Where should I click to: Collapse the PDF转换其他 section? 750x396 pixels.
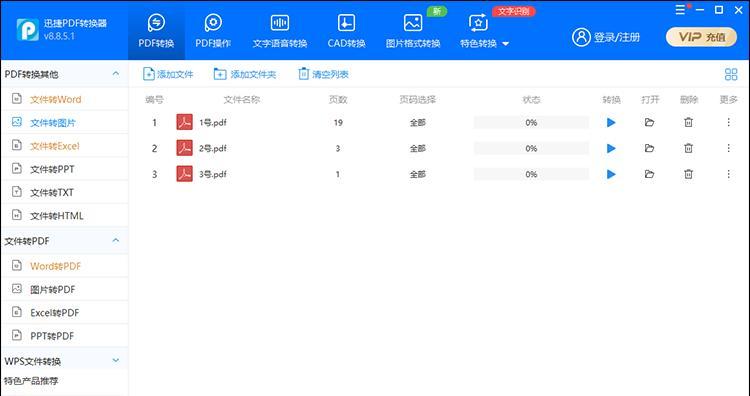[x=116, y=74]
